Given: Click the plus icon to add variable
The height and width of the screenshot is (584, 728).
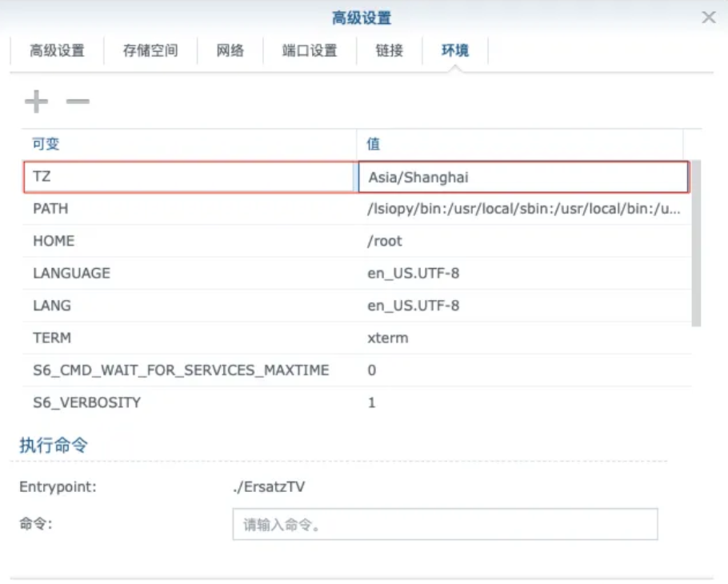Looking at the screenshot, I should [36, 102].
